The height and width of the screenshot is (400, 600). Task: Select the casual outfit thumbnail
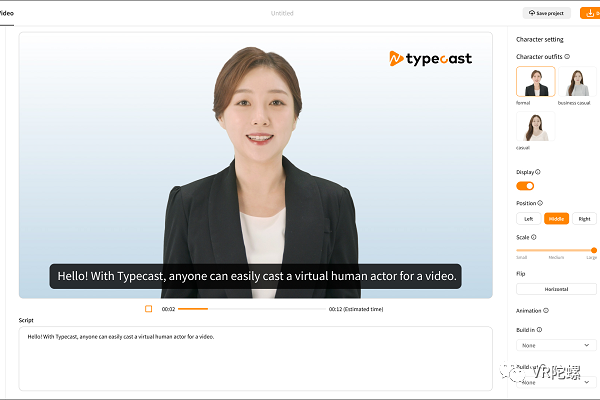[535, 126]
